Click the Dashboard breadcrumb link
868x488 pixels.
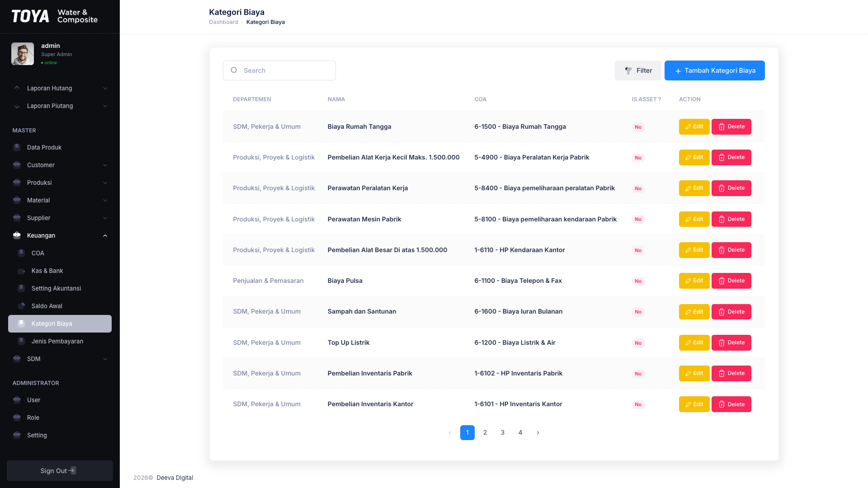pos(223,22)
